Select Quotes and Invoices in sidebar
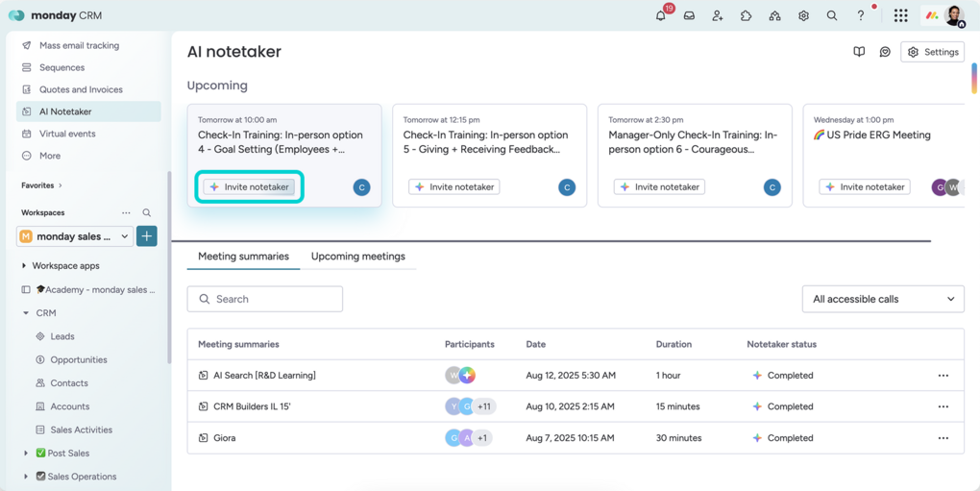This screenshot has height=491, width=980. point(81,89)
